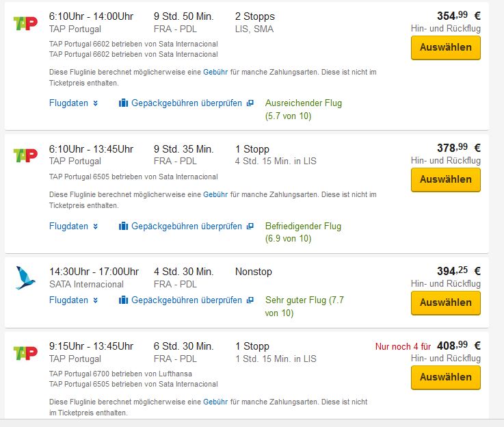Click external-link icon after Gepäckgebühren on SATA flight

pos(250,300)
